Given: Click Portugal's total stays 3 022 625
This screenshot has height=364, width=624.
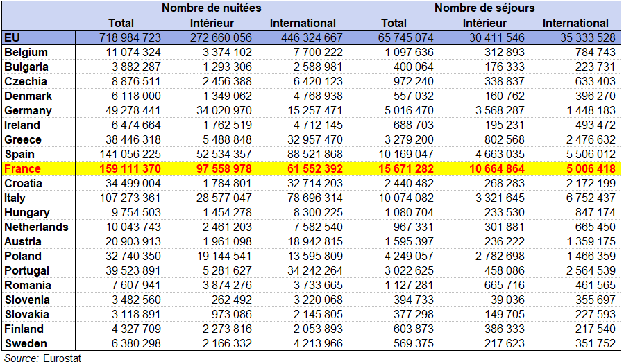Looking at the screenshot, I should (x=405, y=271).
